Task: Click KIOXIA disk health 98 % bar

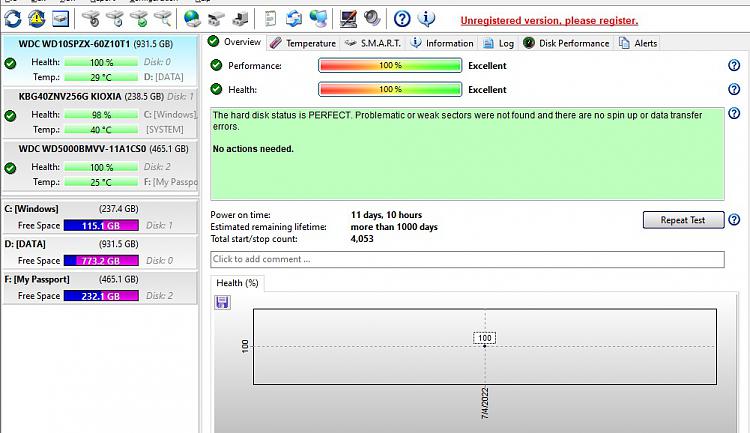Action: pos(101,115)
